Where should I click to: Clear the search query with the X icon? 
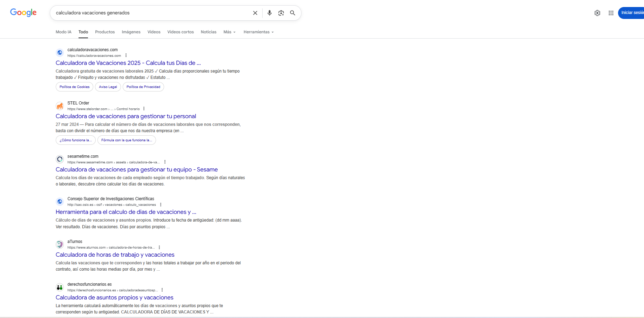(255, 13)
